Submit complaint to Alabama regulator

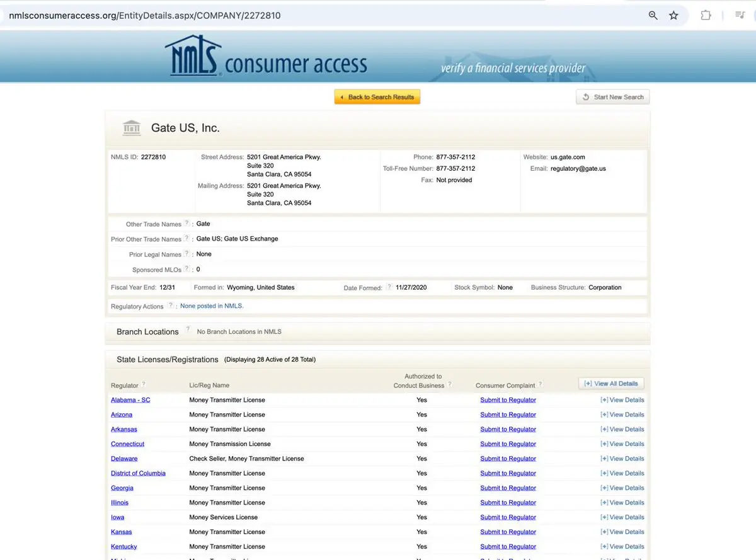tap(508, 400)
